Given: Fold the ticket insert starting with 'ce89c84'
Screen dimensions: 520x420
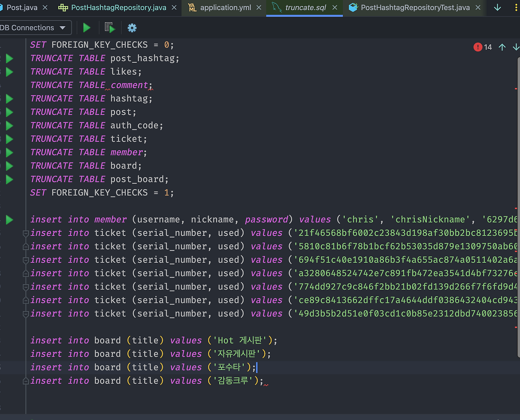Looking at the screenshot, I should (x=26, y=300).
